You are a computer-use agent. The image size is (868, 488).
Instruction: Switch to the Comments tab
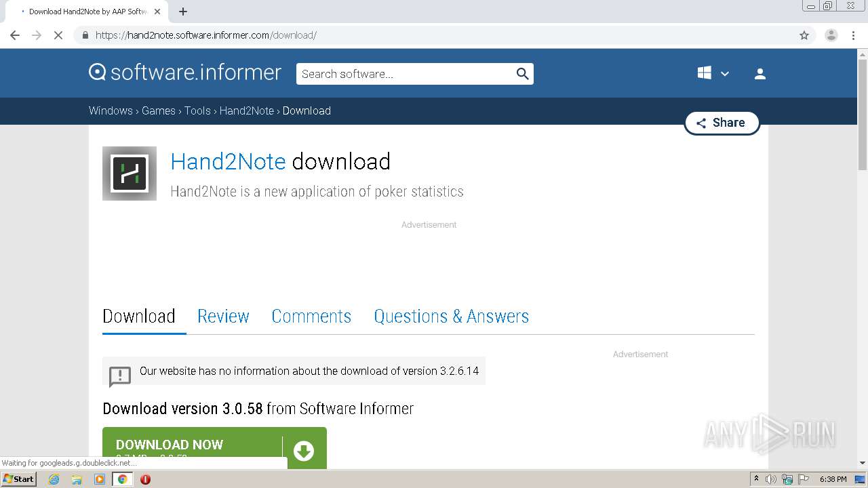pos(311,316)
